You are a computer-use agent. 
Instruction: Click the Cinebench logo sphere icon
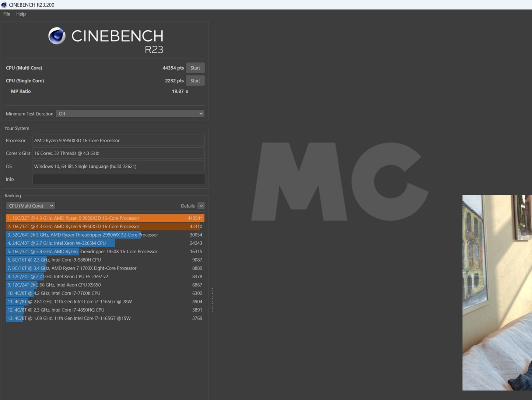(57, 36)
